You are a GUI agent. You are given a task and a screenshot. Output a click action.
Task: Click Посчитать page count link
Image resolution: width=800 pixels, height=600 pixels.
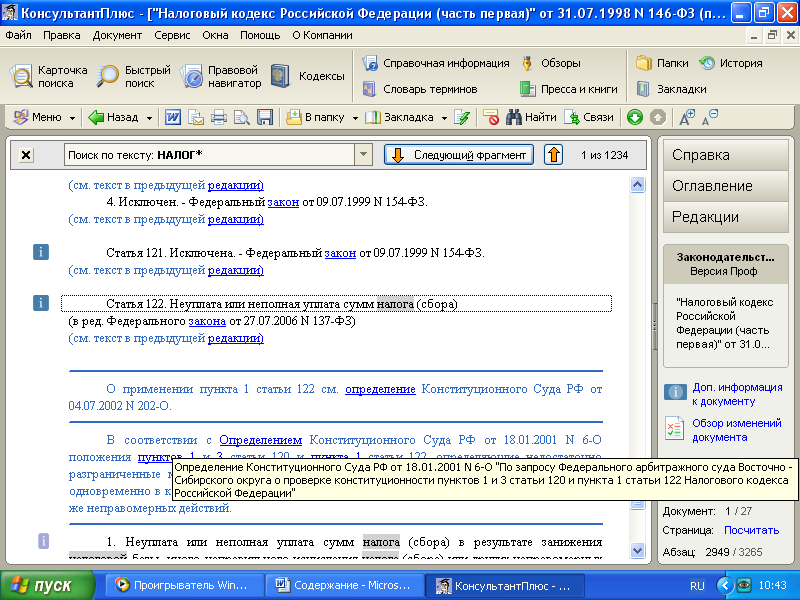pyautogui.click(x=751, y=531)
